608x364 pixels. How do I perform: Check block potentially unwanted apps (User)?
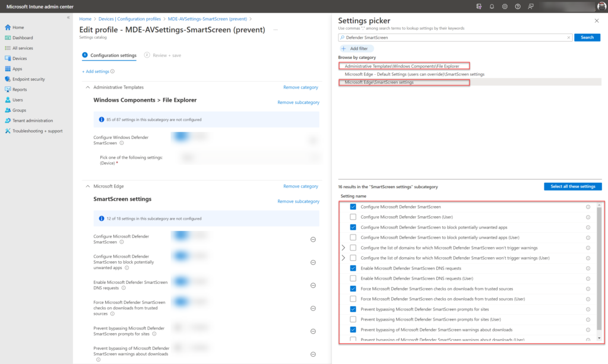pyautogui.click(x=353, y=238)
